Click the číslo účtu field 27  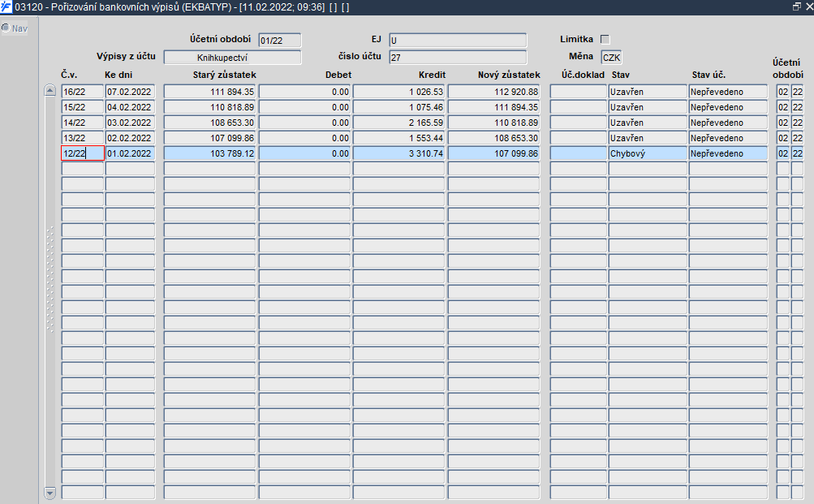(458, 58)
